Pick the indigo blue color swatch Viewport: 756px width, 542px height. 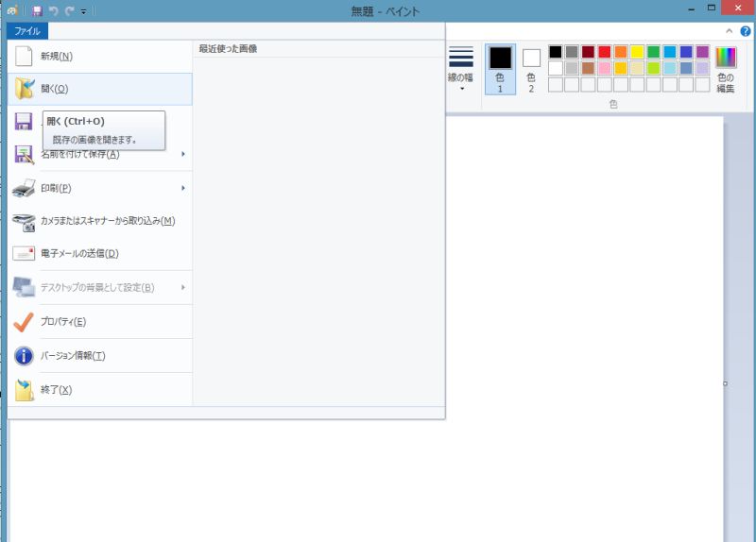(x=687, y=52)
